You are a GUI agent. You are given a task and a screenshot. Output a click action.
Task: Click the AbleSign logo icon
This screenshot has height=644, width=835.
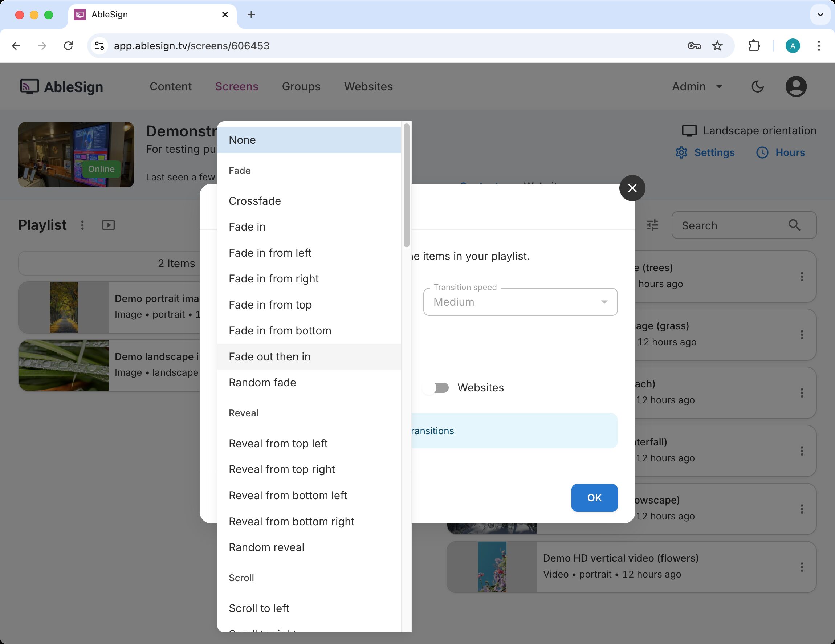29,86
